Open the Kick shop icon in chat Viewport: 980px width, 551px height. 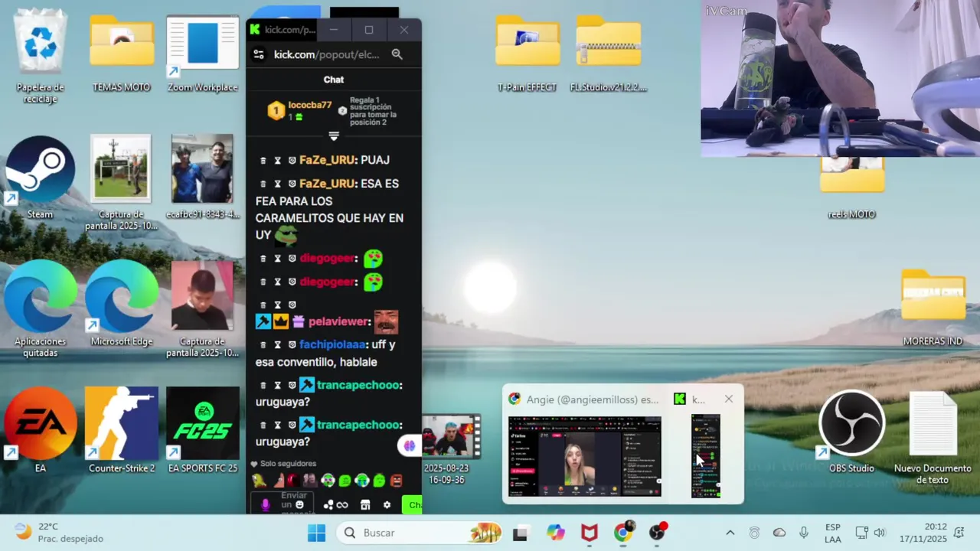(365, 504)
